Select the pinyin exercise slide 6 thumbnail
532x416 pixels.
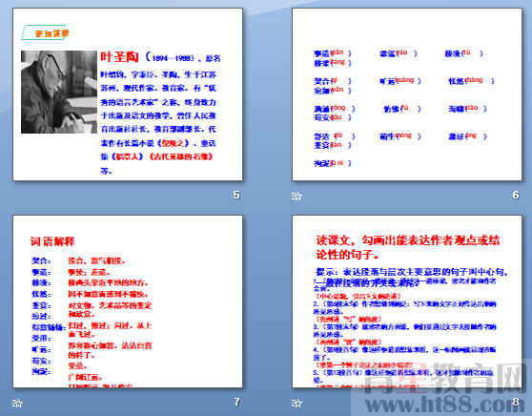pyautogui.click(x=407, y=94)
